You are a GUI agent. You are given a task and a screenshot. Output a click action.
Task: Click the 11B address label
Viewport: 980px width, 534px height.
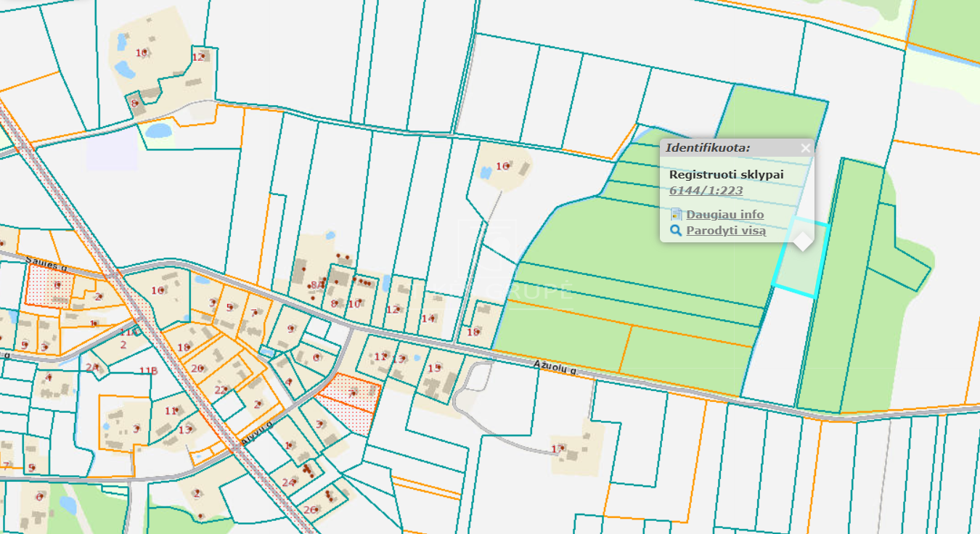coord(148,371)
